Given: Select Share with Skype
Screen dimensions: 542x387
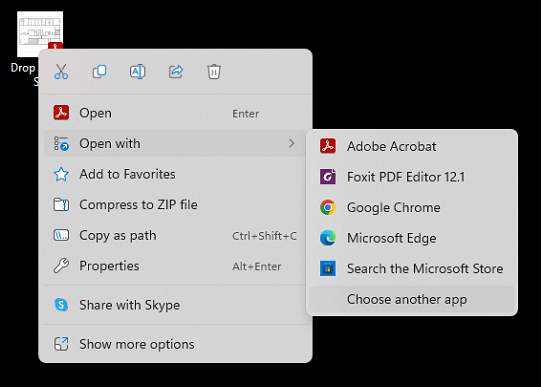Looking at the screenshot, I should (175, 305).
